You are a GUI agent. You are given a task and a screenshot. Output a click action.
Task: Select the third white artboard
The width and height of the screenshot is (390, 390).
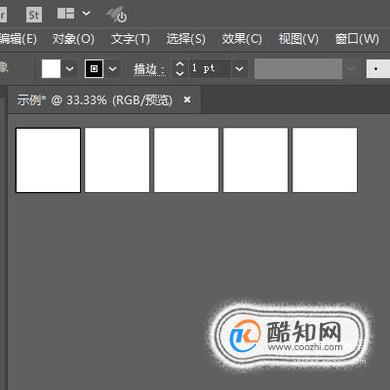point(186,160)
